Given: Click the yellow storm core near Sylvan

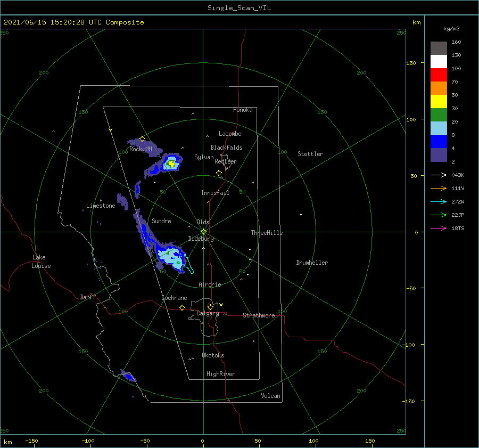Looking at the screenshot, I should click(172, 164).
